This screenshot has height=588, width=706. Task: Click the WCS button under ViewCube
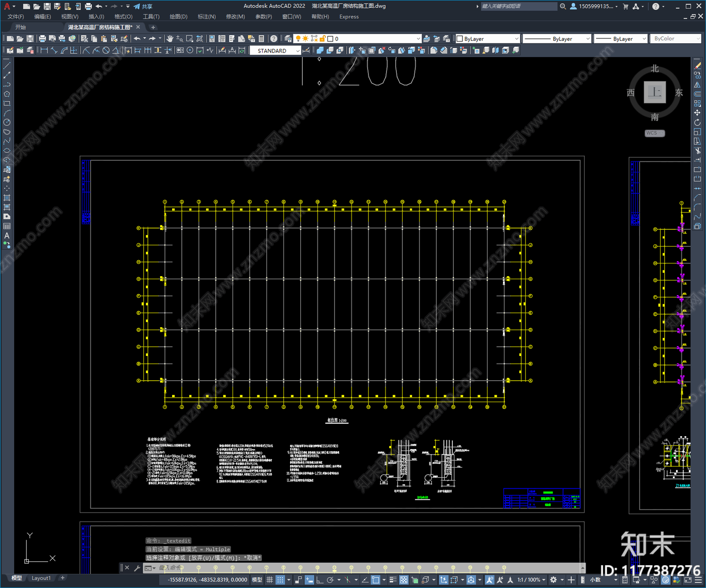point(654,133)
